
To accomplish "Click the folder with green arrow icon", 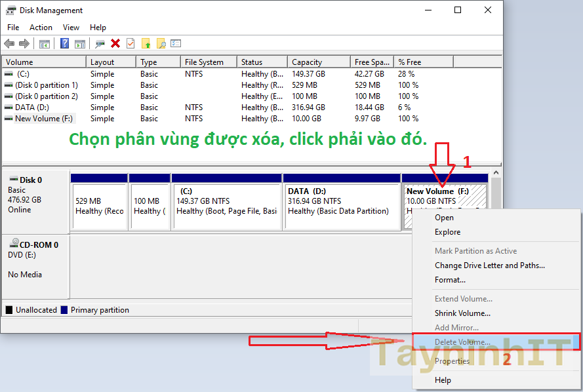I will point(146,44).
